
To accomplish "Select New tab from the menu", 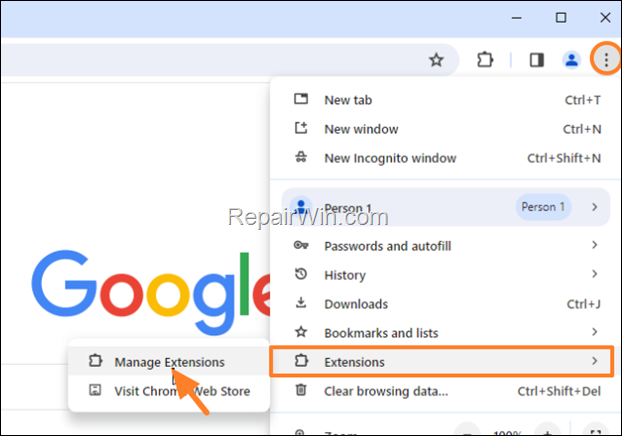I will point(446,100).
